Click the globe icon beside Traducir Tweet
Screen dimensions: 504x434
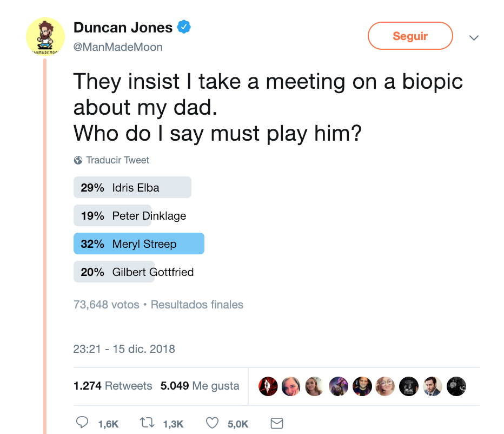[x=78, y=160]
